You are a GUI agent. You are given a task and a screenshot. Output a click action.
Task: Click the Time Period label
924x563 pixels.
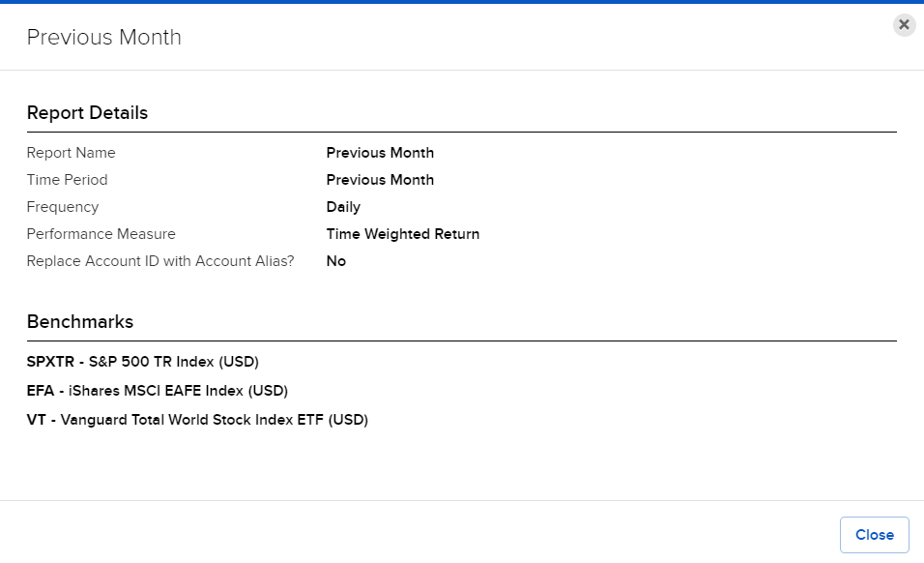(67, 180)
